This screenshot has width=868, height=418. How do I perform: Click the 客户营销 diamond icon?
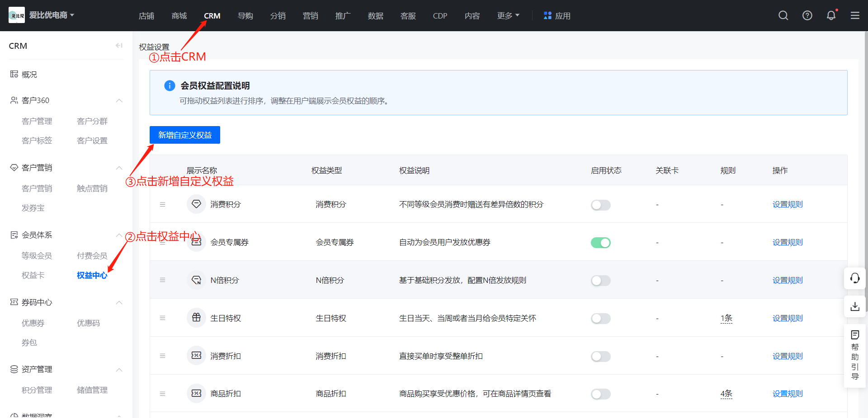pyautogui.click(x=14, y=167)
